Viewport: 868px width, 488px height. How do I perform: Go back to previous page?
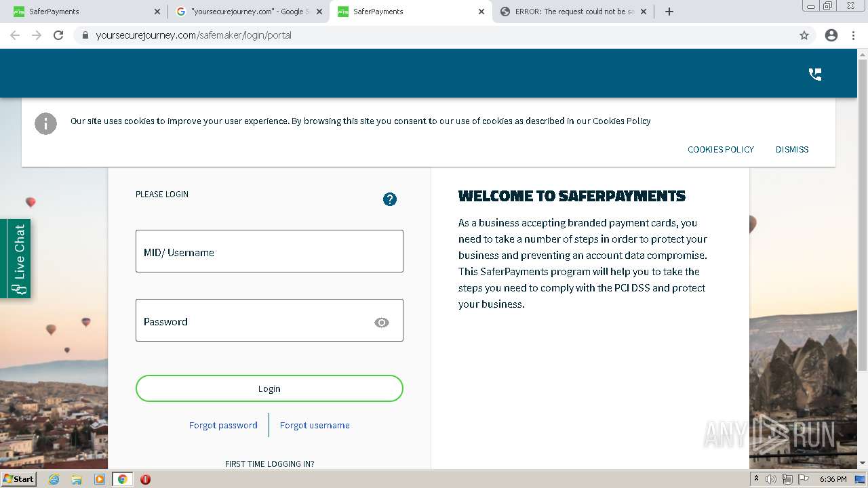pyautogui.click(x=15, y=35)
